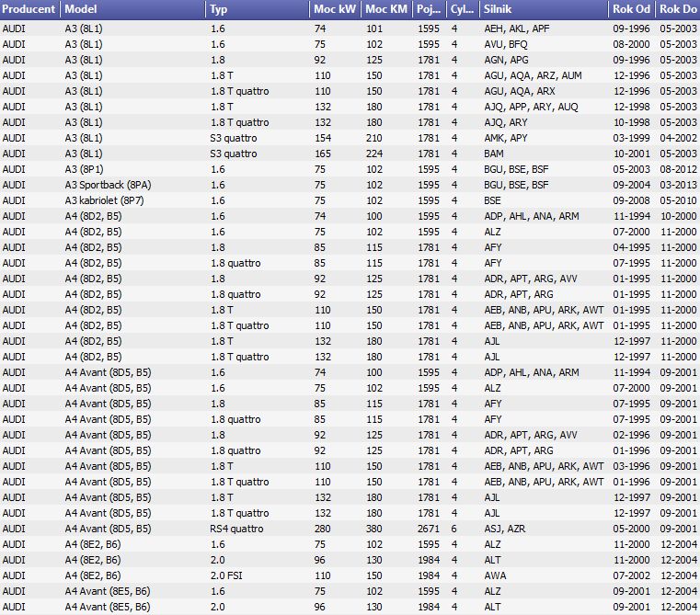Click the Cyl... column header
The height and width of the screenshot is (615, 700).
463,9
